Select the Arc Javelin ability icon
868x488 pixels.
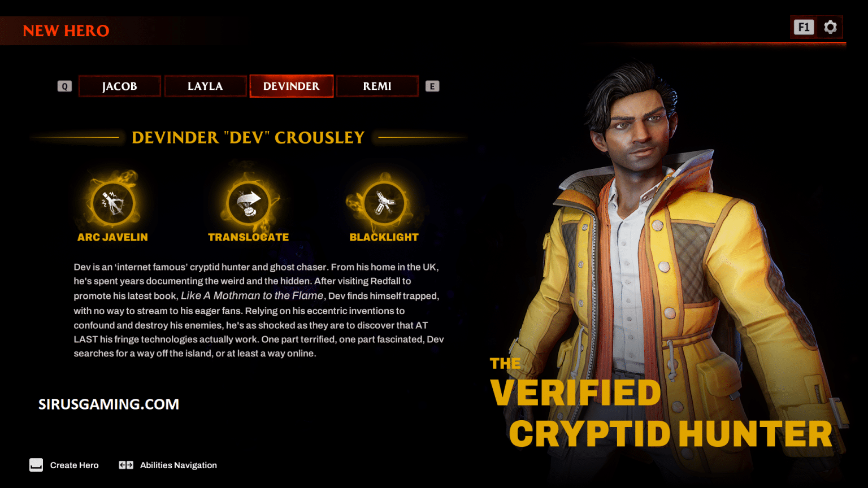pyautogui.click(x=112, y=203)
